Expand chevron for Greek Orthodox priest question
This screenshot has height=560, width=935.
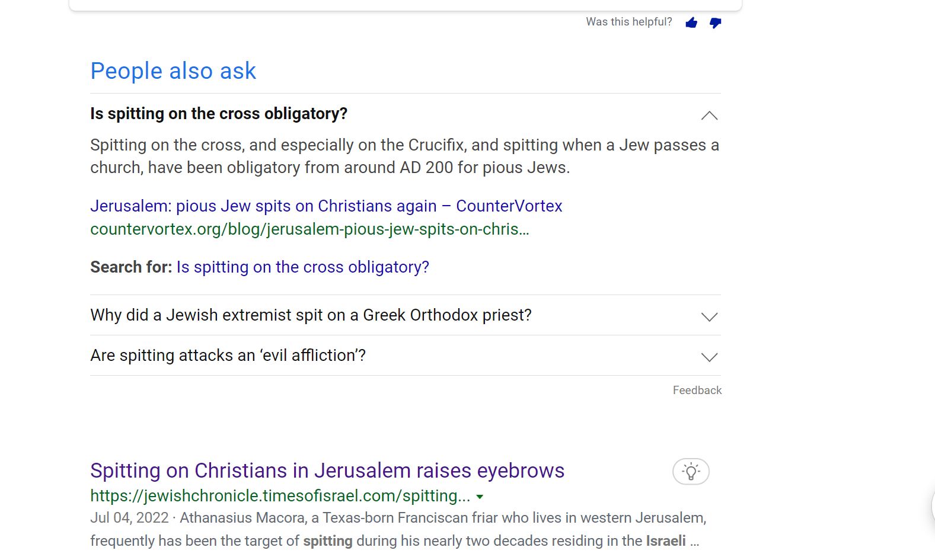click(x=709, y=316)
